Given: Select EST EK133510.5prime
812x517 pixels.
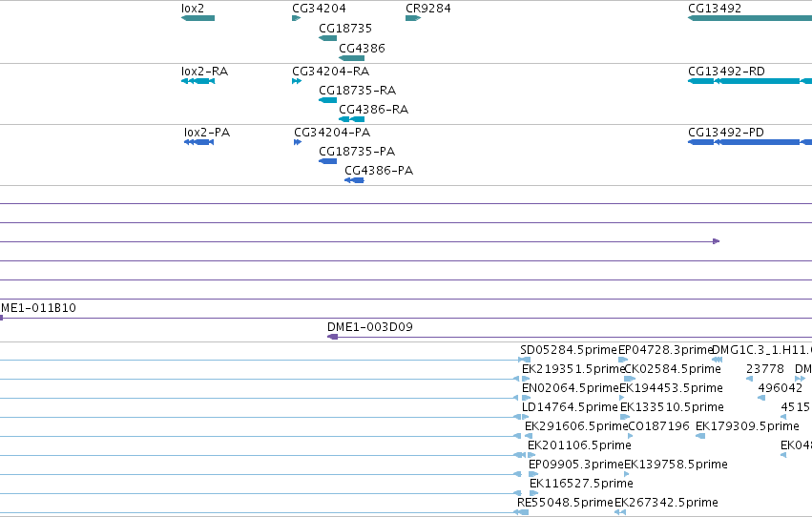Looking at the screenshot, I should pyautogui.click(x=625, y=417).
